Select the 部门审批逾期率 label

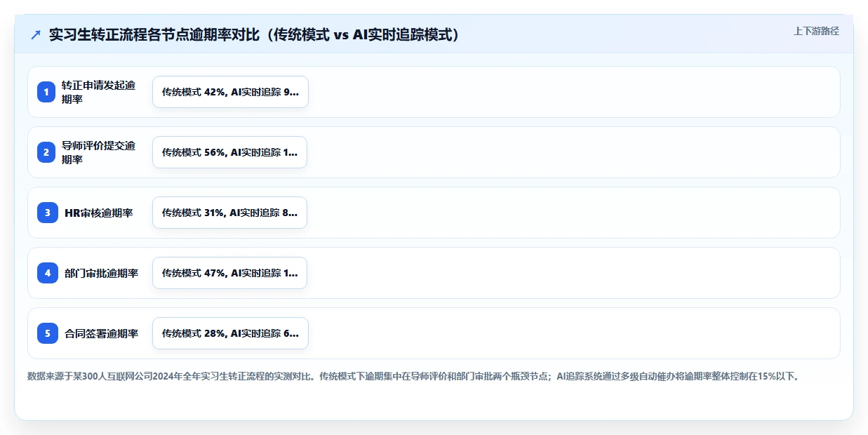102,273
